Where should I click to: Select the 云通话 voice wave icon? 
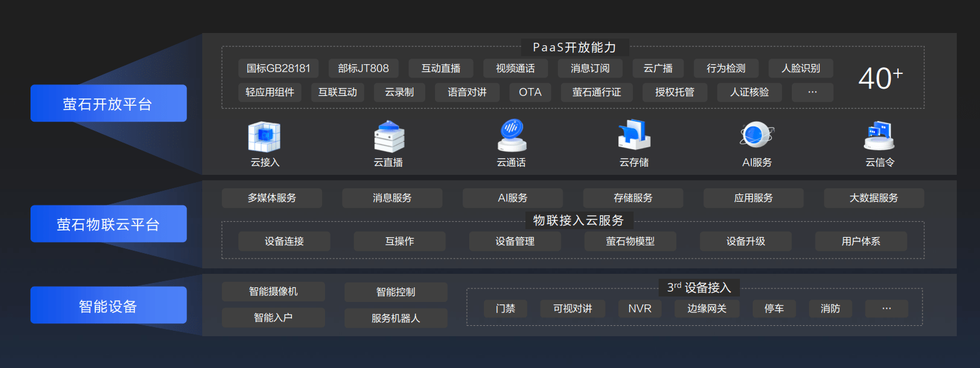coord(512,135)
